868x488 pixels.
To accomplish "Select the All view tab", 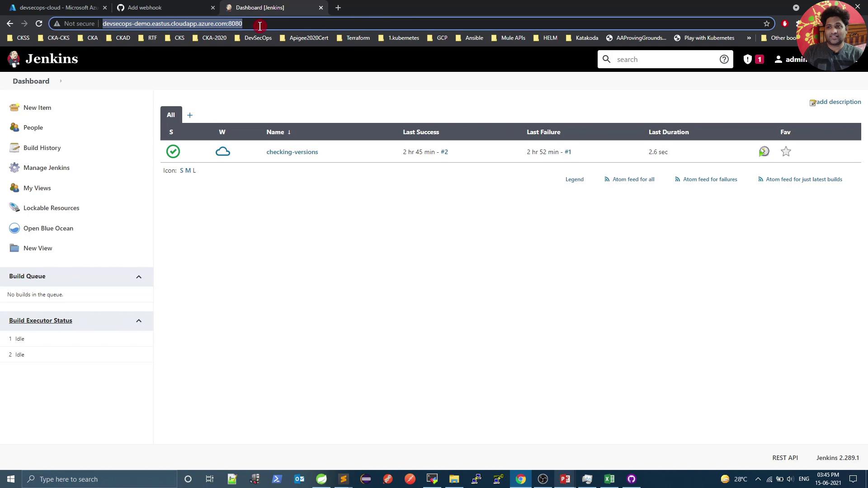I will 171,115.
